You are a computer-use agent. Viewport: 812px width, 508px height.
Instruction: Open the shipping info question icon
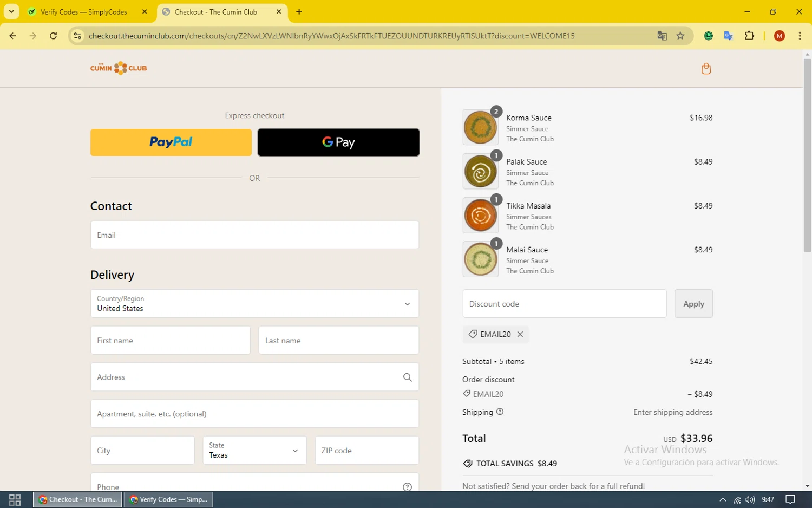500,412
